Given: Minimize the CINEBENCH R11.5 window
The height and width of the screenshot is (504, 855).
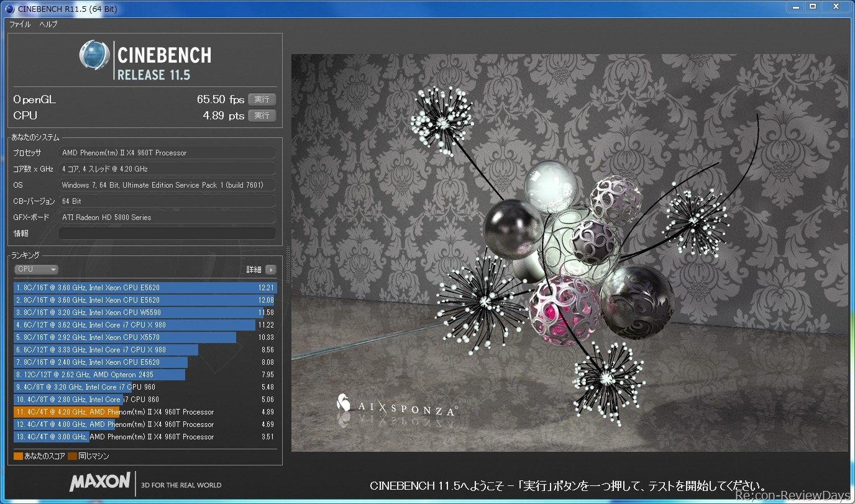Looking at the screenshot, I should click(795, 7).
